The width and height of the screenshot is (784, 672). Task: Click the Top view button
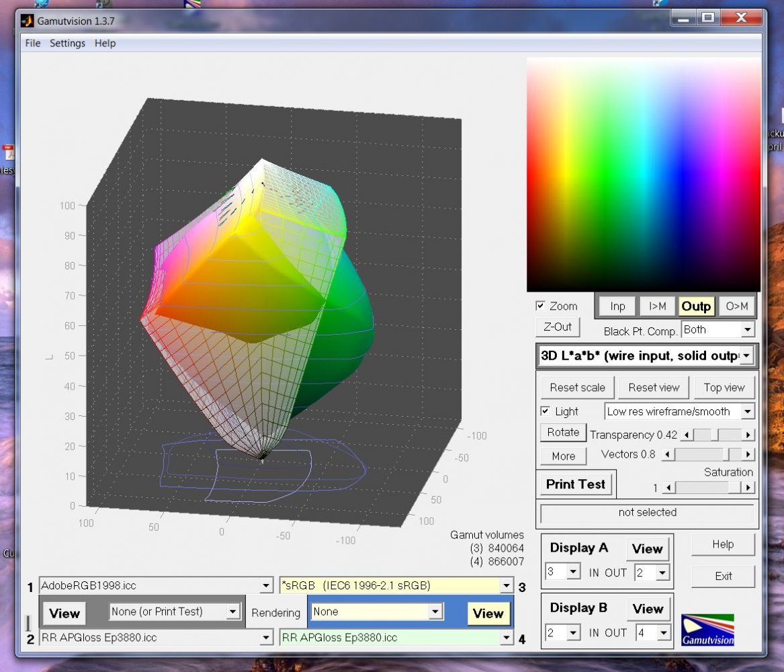tap(724, 387)
